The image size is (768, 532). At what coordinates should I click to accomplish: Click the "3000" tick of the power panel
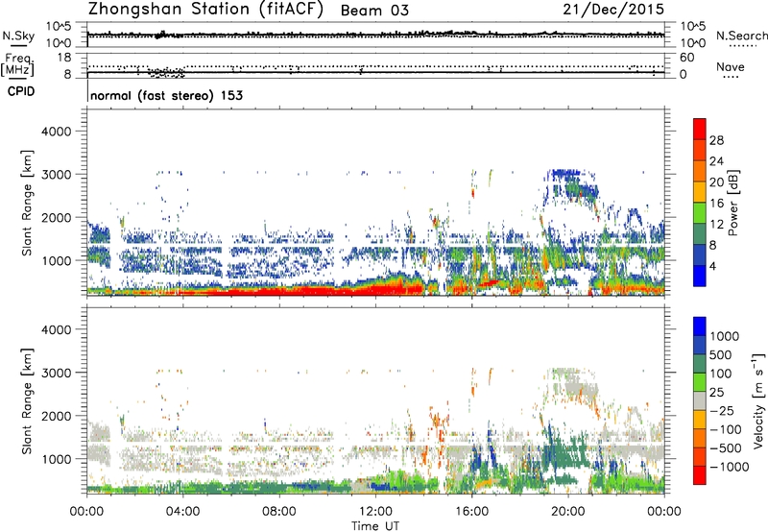[56, 175]
